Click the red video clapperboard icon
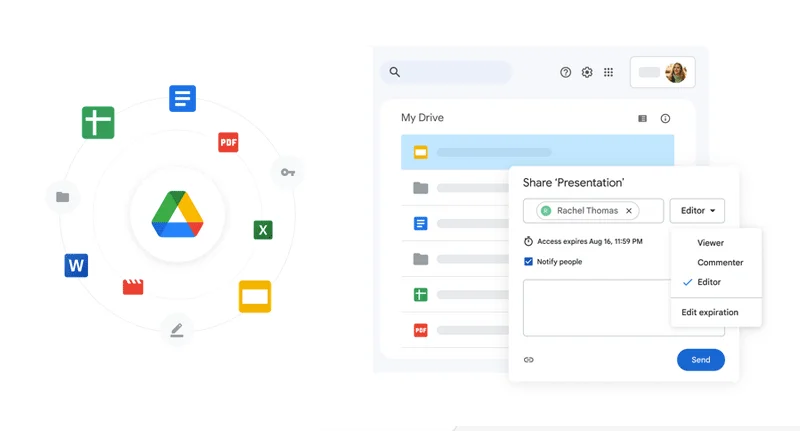This screenshot has width=800, height=431. pyautogui.click(x=133, y=287)
